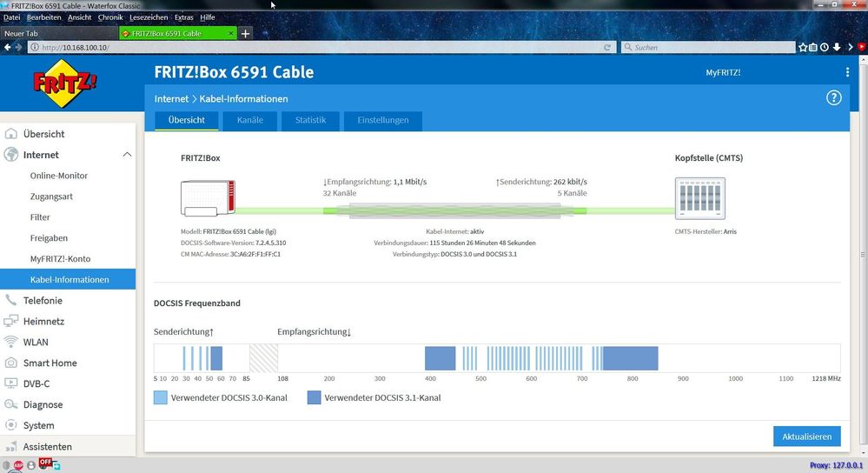Open the Bearbeiten menu
868x473 pixels.
[43, 17]
